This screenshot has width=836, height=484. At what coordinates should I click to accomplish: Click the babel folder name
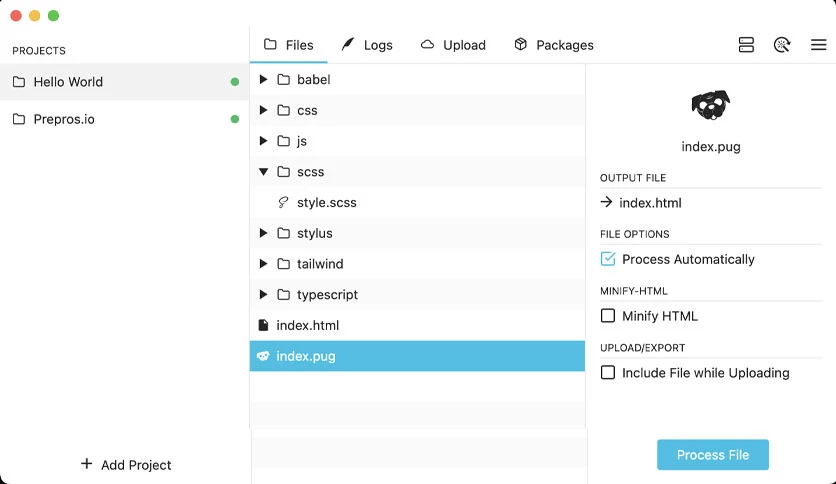314,79
